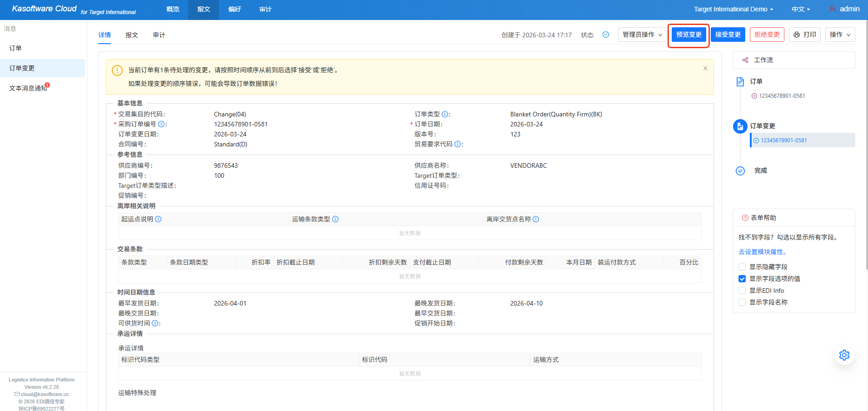Open the 中文 language selector
Image resolution: width=868 pixels, height=411 pixels.
(x=800, y=9)
